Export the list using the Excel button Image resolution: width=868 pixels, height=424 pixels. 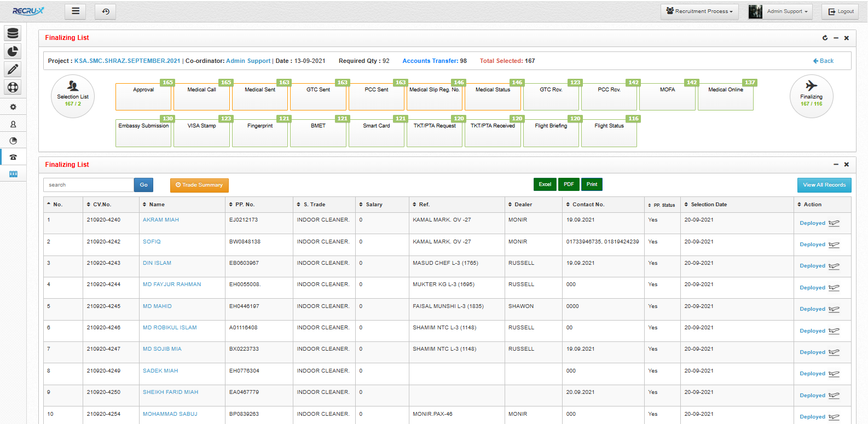pyautogui.click(x=545, y=184)
